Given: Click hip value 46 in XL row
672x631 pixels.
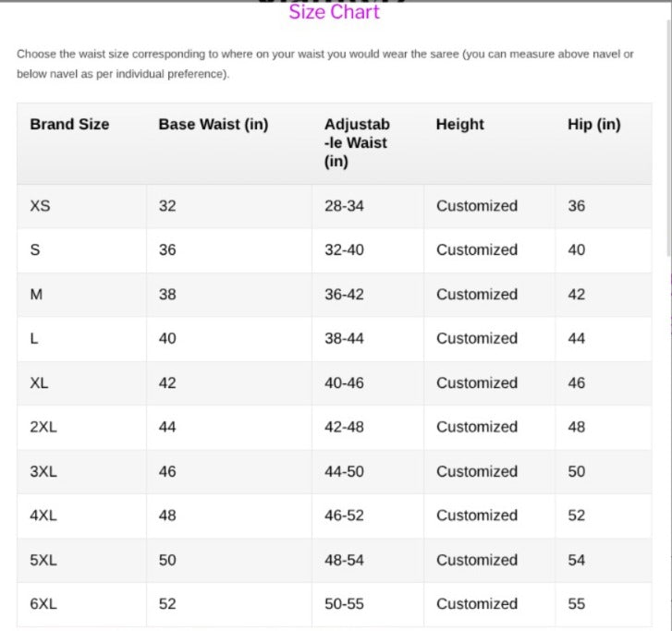Looking at the screenshot, I should [x=577, y=383].
